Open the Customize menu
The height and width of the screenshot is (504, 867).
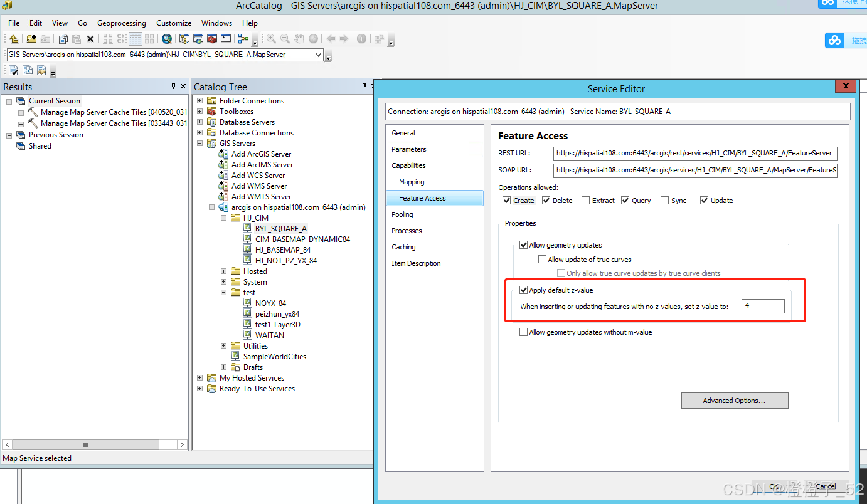[174, 23]
